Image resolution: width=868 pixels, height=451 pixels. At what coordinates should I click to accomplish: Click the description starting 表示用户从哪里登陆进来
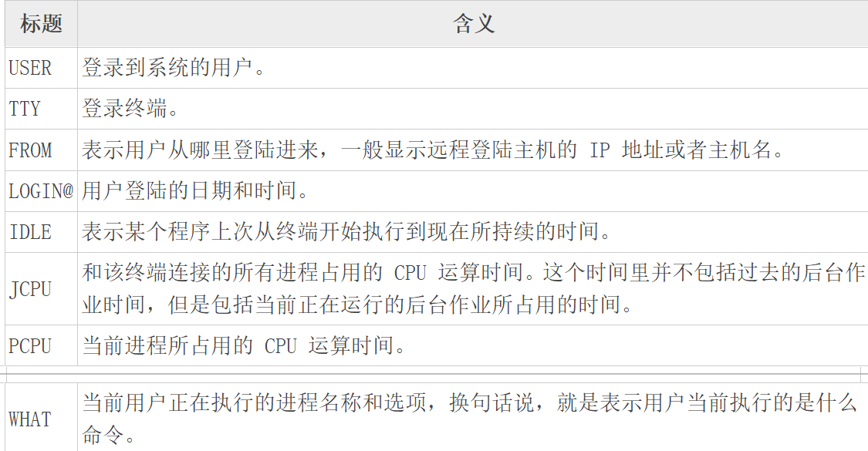coord(434,150)
